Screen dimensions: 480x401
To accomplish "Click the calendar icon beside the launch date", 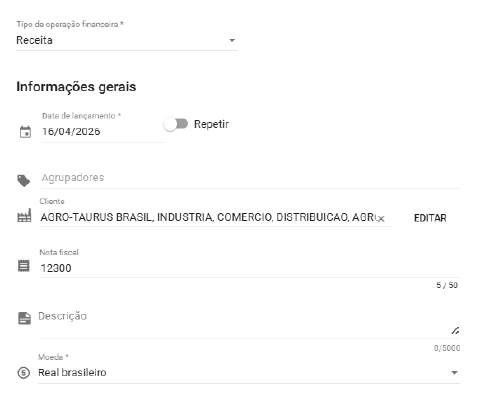I will [x=25, y=132].
